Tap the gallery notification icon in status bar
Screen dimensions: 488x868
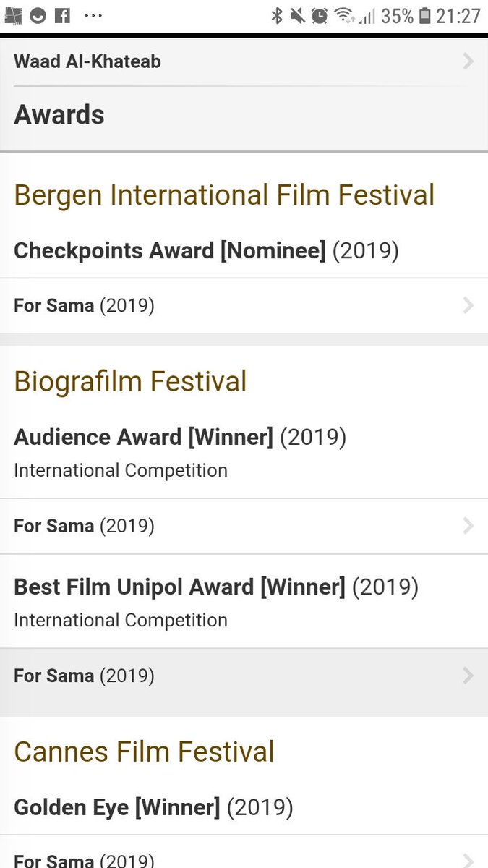13,15
